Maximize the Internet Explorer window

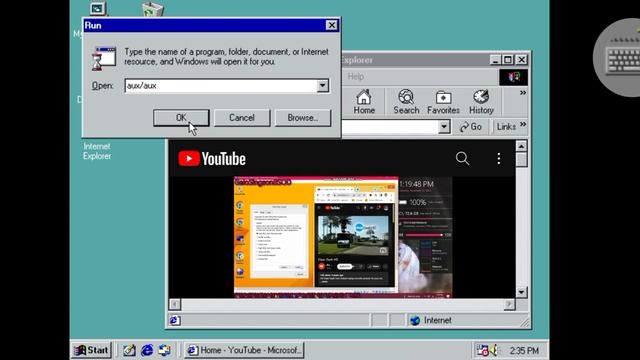508,60
